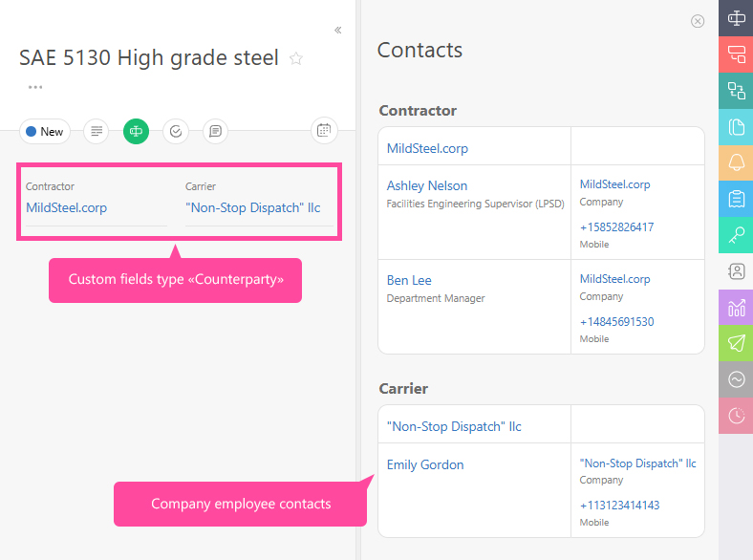Switch to the description lines tab

[96, 132]
